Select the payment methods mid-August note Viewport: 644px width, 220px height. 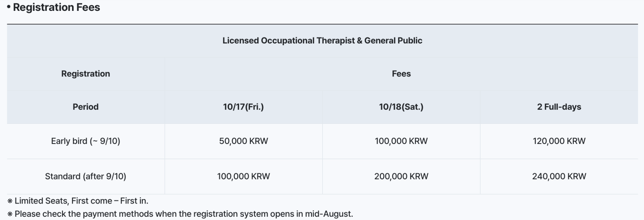pyautogui.click(x=180, y=214)
